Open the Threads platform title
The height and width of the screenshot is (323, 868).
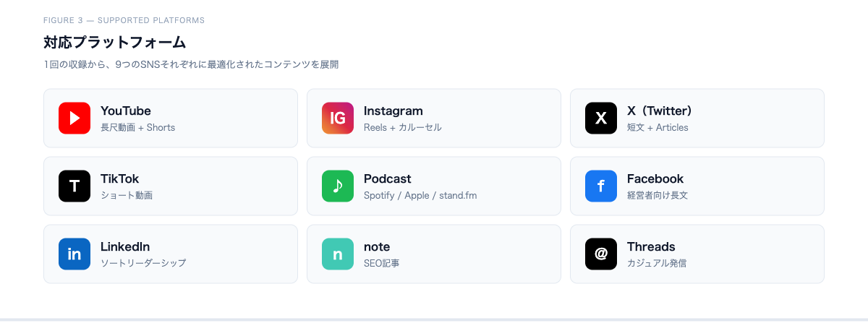[x=651, y=246]
